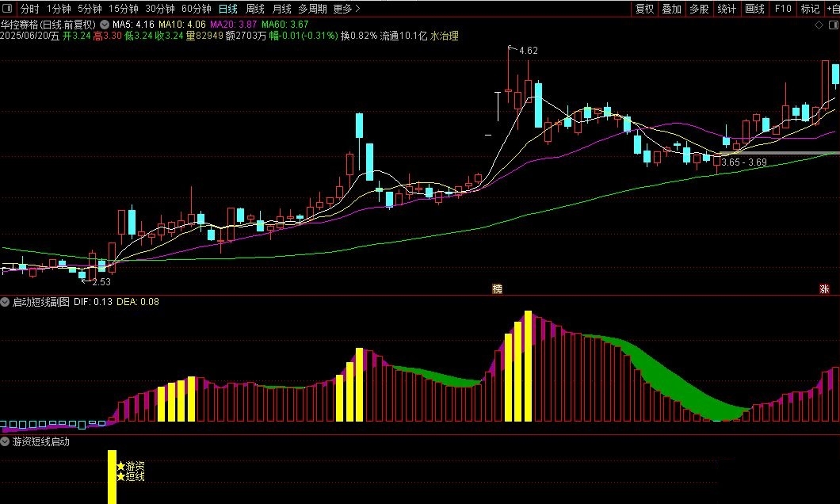This screenshot has height=504, width=840.
Task: Click the diamond icon at the top right
Action: 819,25
